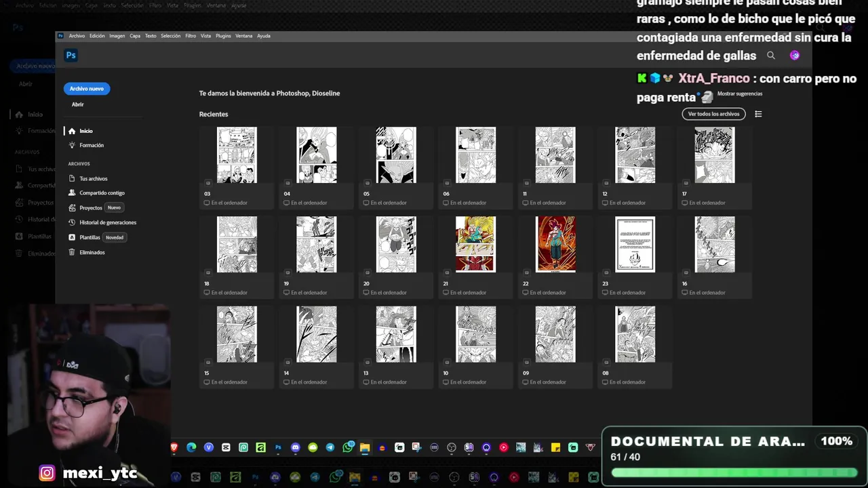Go to Inicio in sidebar
Viewport: 868px width, 488px height.
click(86, 131)
